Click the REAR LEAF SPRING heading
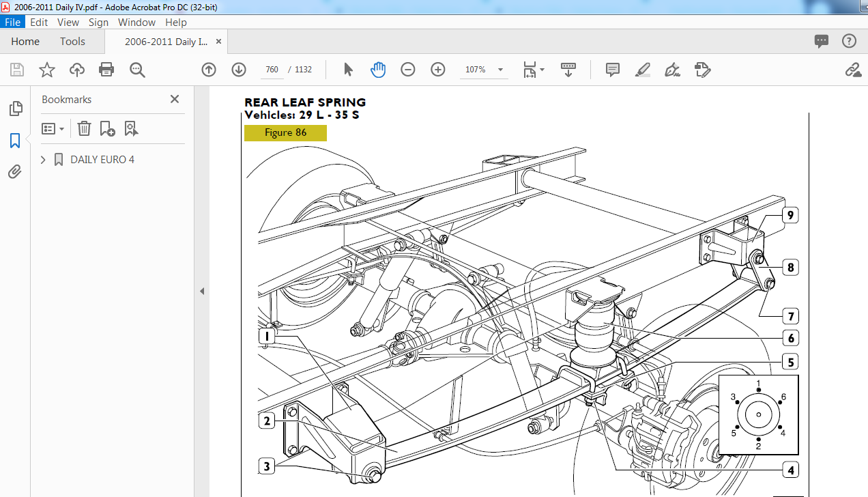The width and height of the screenshot is (868, 497). pos(305,102)
